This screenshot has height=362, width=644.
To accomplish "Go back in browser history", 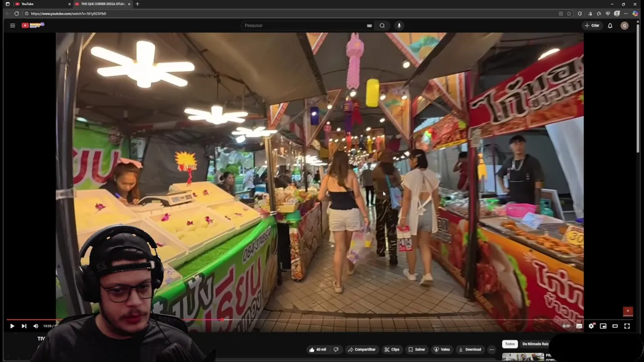I will 7,14.
